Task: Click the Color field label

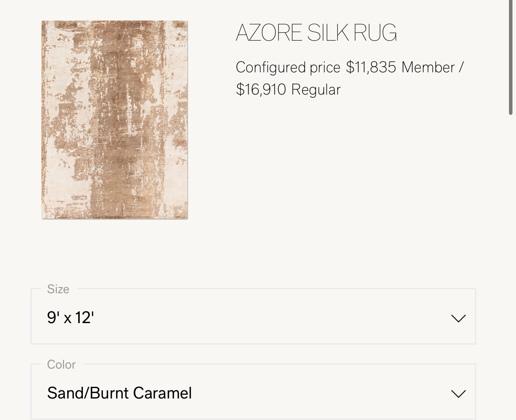Action: pyautogui.click(x=61, y=365)
